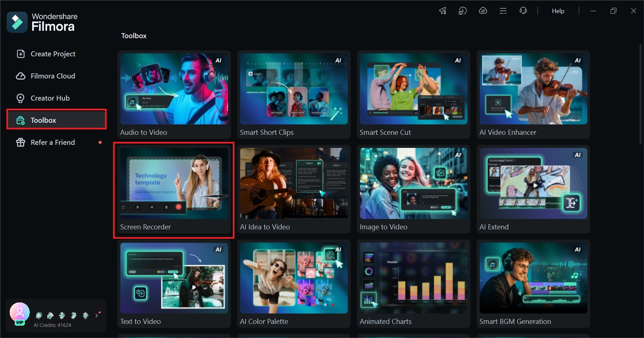Click the AI Credits: 41624 text
The image size is (644, 338).
point(52,325)
